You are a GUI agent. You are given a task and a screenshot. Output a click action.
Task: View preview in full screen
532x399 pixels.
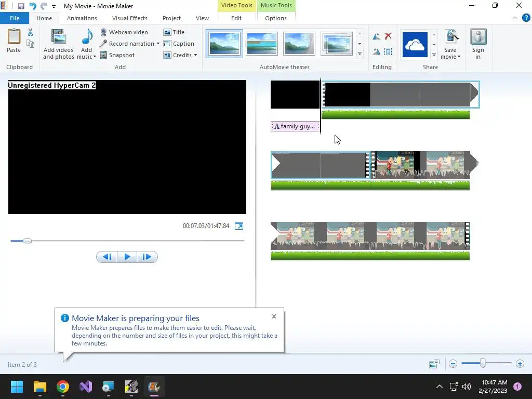tap(239, 227)
